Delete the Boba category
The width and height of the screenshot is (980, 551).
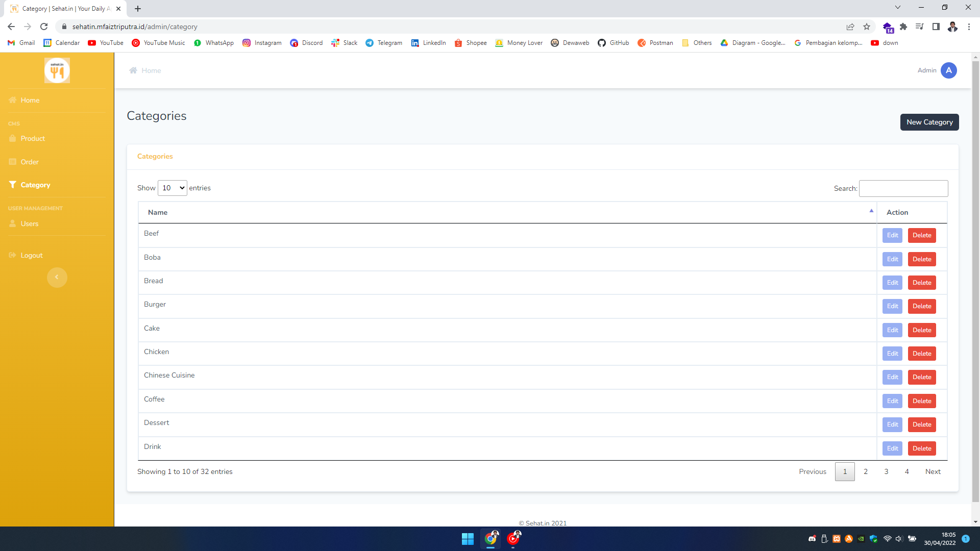[922, 259]
